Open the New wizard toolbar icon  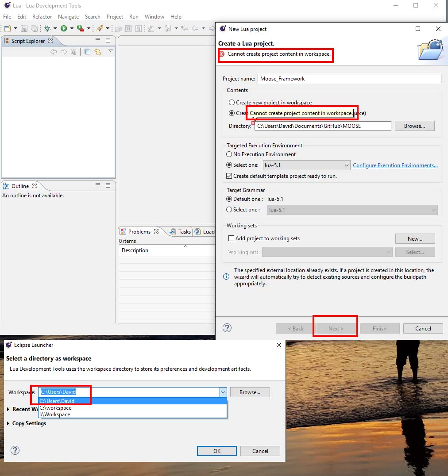coord(8,28)
